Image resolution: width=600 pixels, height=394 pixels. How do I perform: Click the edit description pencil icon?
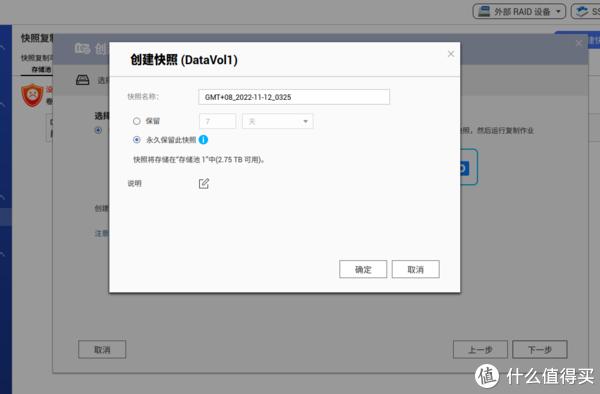click(x=204, y=184)
